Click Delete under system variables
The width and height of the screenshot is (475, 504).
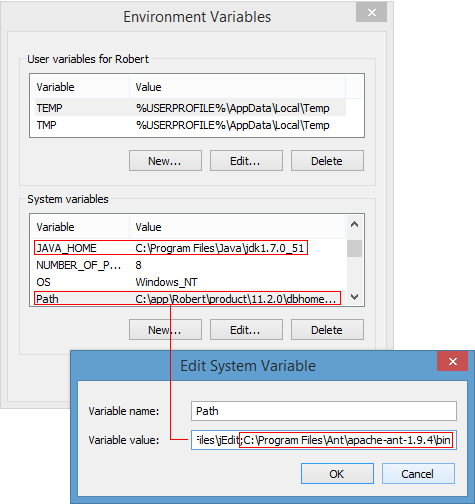[327, 330]
